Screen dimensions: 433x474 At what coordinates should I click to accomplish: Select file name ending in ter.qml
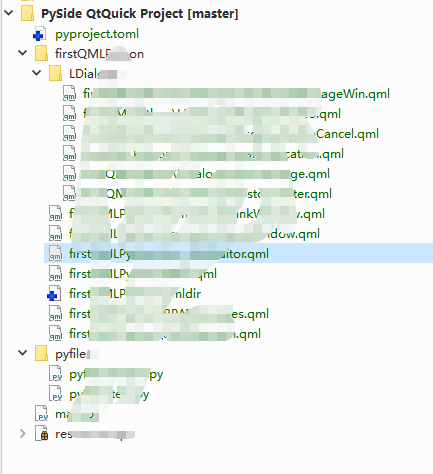click(207, 194)
